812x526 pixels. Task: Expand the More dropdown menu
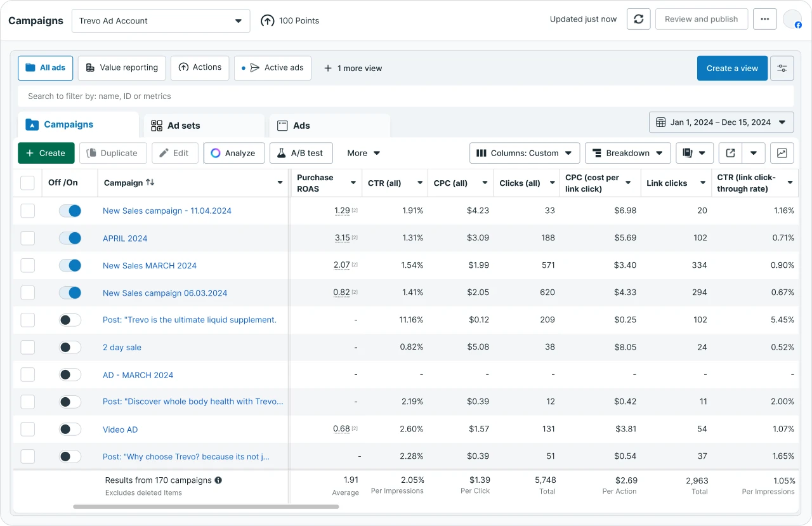pos(363,153)
